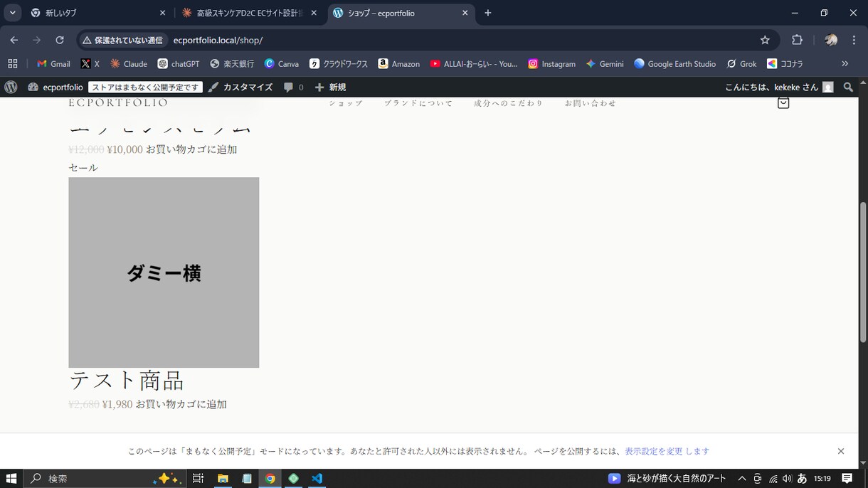Click the taskbar 検索 search box
This screenshot has width=868, height=488.
[105, 479]
